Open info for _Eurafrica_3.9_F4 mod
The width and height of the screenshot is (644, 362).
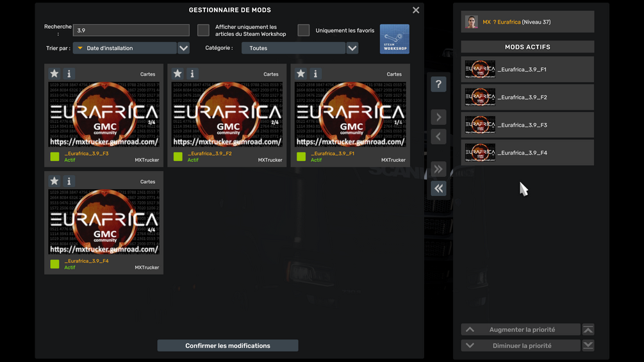tap(69, 181)
